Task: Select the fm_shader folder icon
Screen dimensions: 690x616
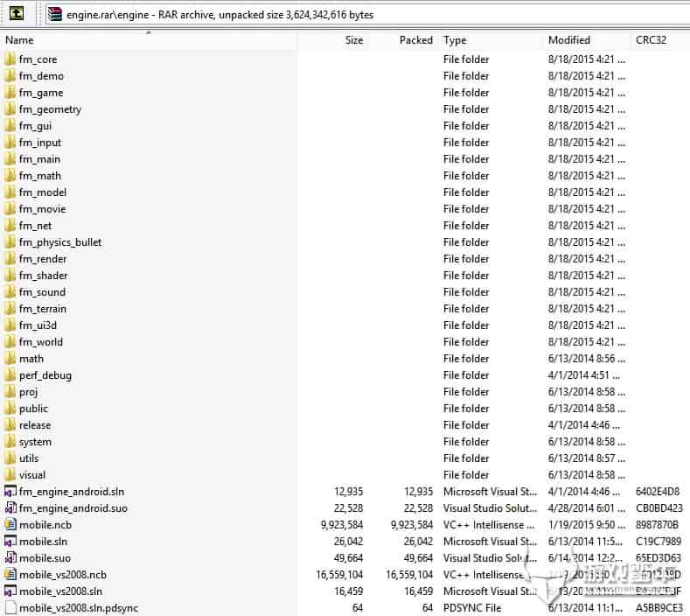Action: point(10,276)
